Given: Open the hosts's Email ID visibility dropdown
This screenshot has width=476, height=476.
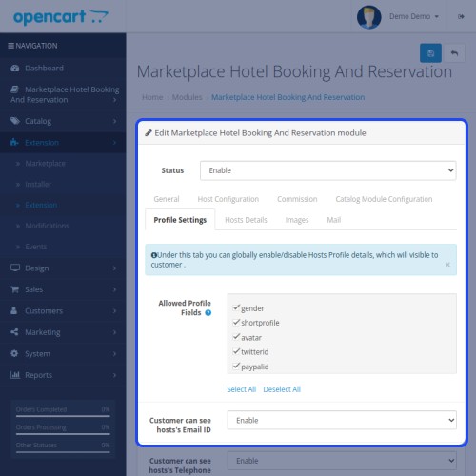Looking at the screenshot, I should [342, 420].
